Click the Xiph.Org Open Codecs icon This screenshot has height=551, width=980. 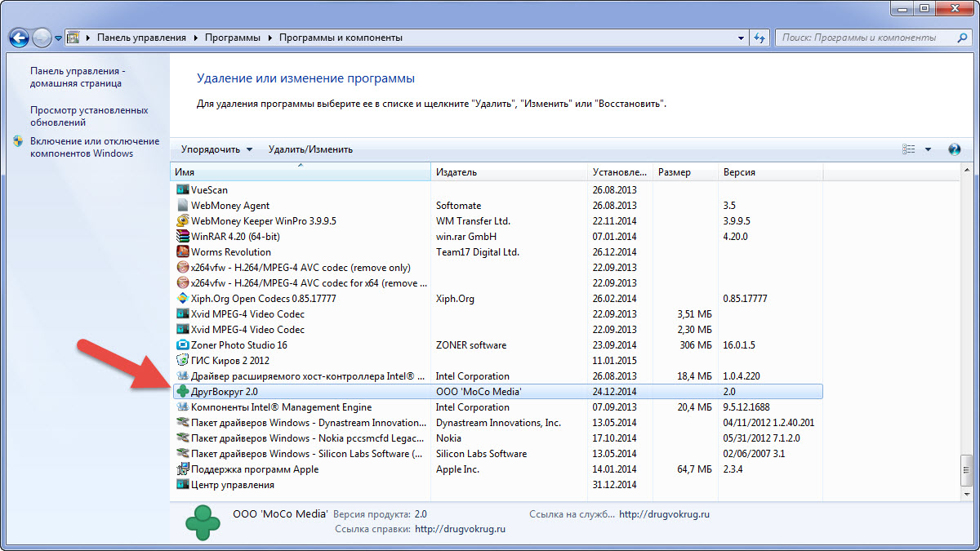pos(183,299)
